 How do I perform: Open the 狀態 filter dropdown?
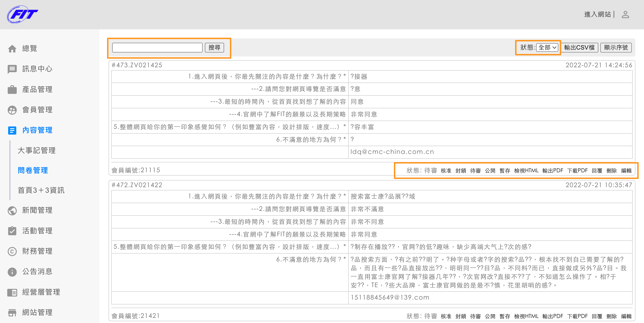coord(547,47)
